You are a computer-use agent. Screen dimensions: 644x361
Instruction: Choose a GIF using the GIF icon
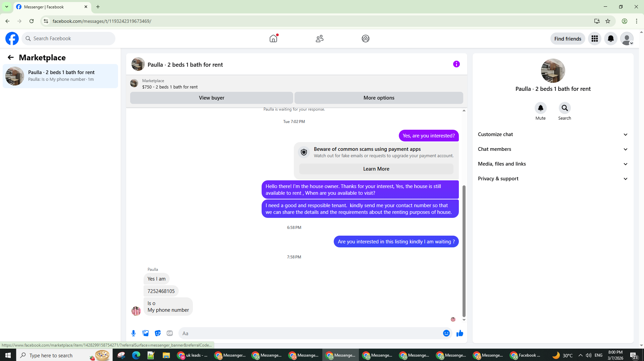[170, 333]
